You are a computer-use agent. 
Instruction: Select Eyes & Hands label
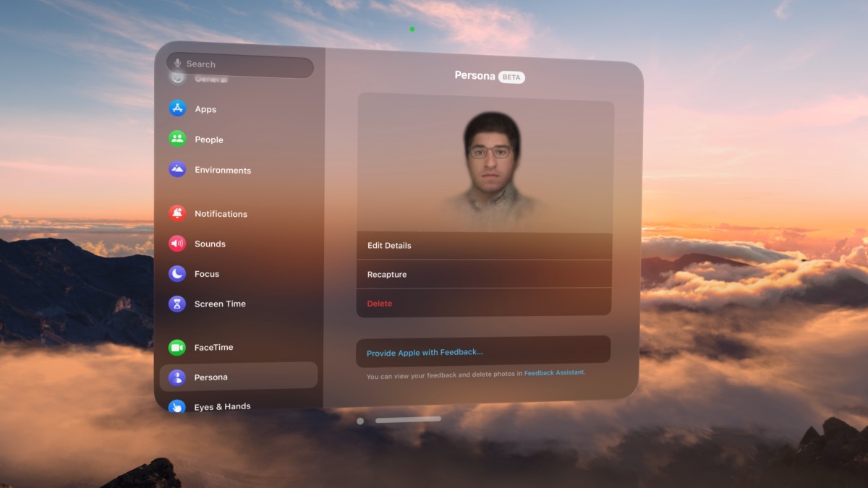click(x=222, y=407)
